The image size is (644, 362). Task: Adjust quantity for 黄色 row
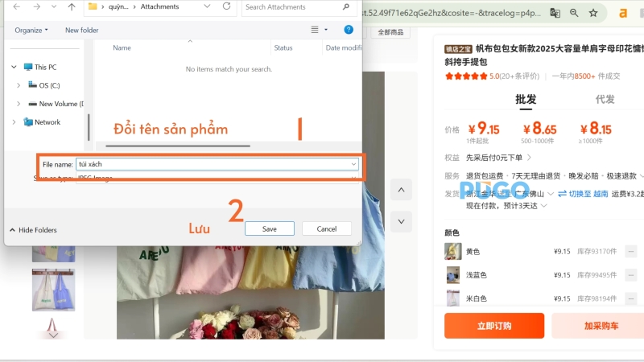(631, 251)
